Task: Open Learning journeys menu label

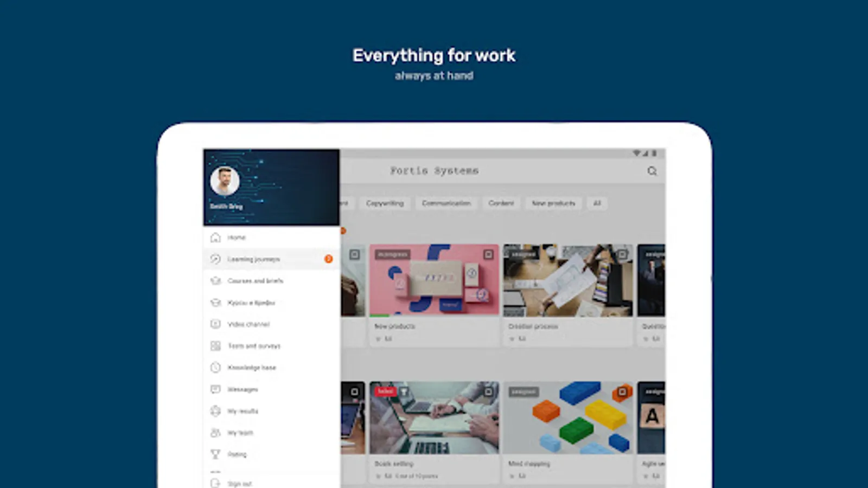Action: 254,259
